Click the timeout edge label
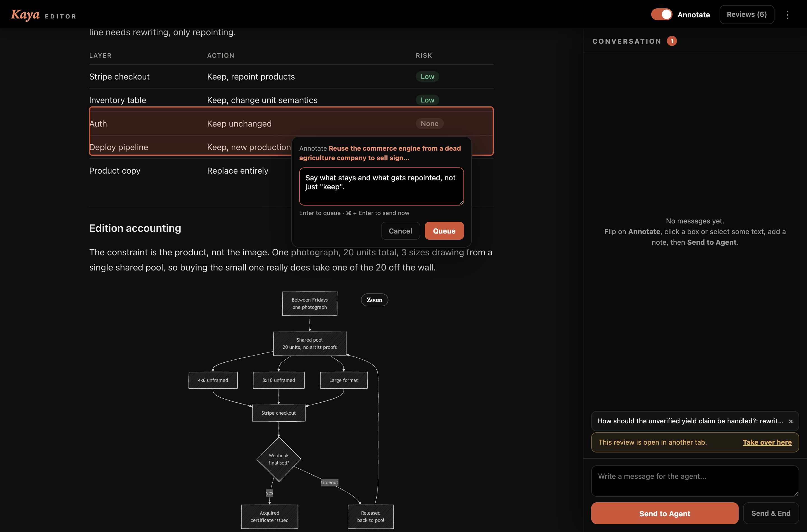The height and width of the screenshot is (532, 807). [329, 482]
